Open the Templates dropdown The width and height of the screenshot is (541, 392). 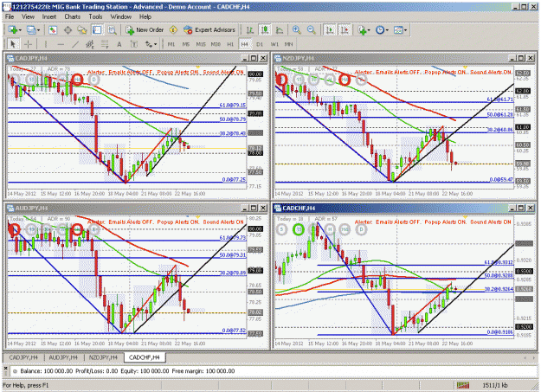400,30
